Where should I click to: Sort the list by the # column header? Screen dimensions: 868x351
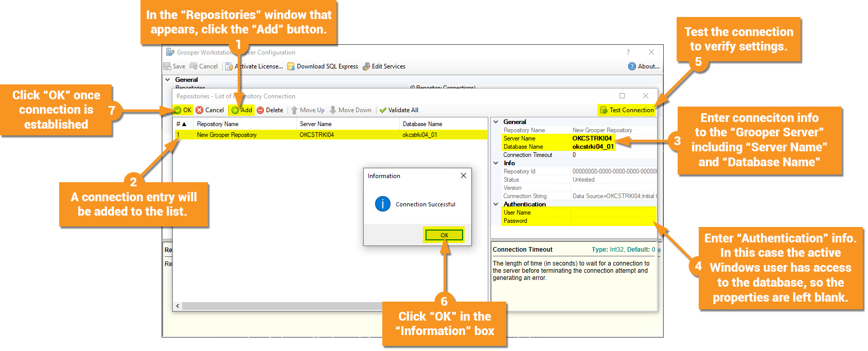183,124
